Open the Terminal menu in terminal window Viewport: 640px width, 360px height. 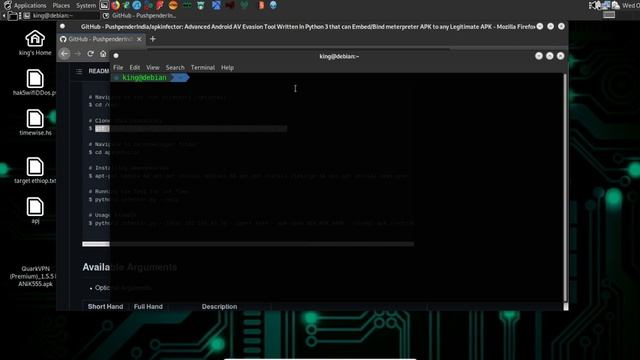click(x=203, y=67)
